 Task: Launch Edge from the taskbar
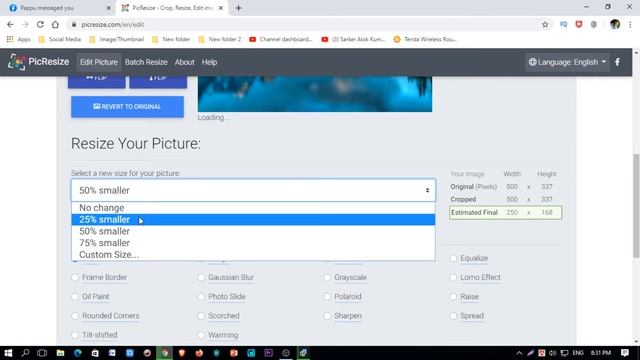click(x=78, y=353)
